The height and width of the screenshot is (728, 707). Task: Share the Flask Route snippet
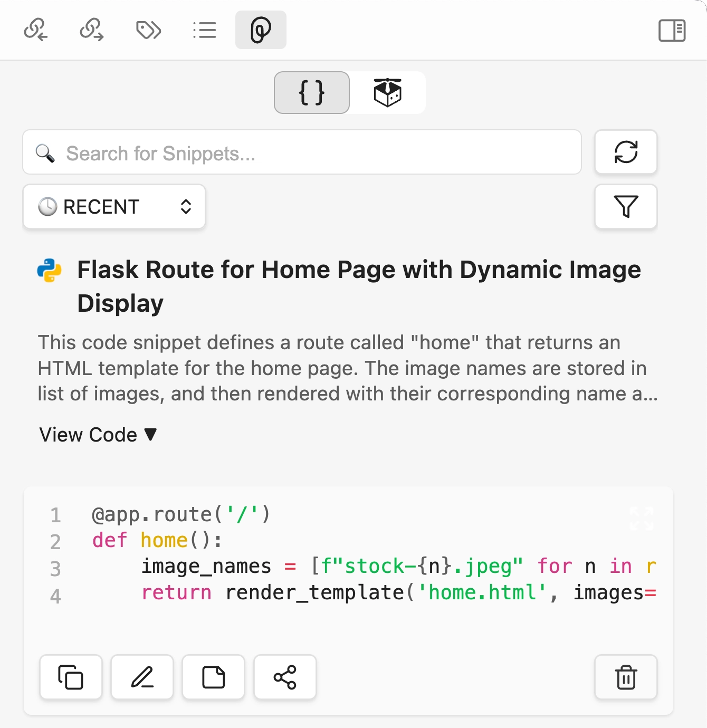pyautogui.click(x=285, y=677)
